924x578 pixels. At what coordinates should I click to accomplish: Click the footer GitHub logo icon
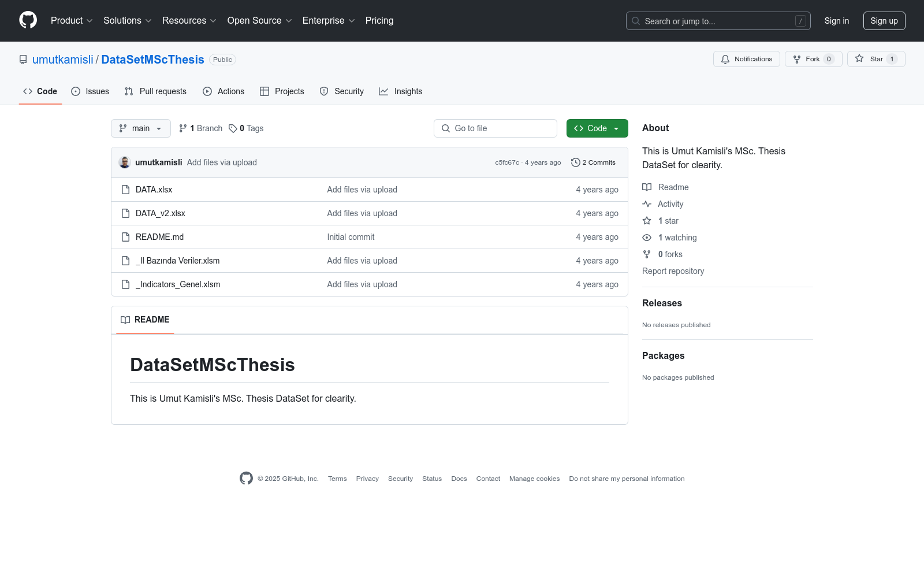point(247,478)
